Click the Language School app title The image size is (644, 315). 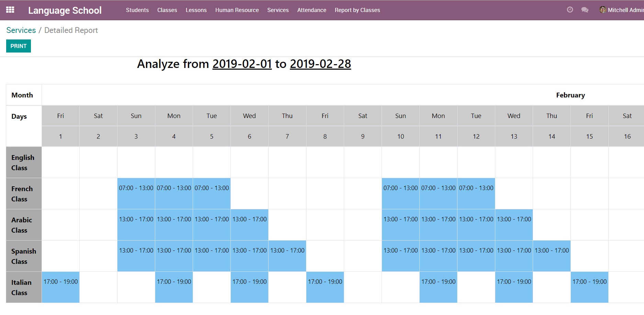[x=65, y=10]
